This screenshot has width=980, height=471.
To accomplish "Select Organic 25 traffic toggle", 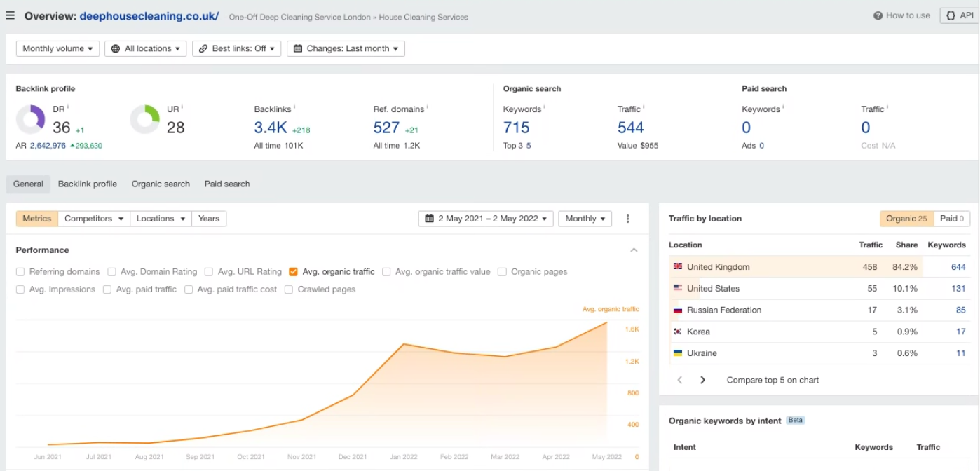I will point(906,219).
